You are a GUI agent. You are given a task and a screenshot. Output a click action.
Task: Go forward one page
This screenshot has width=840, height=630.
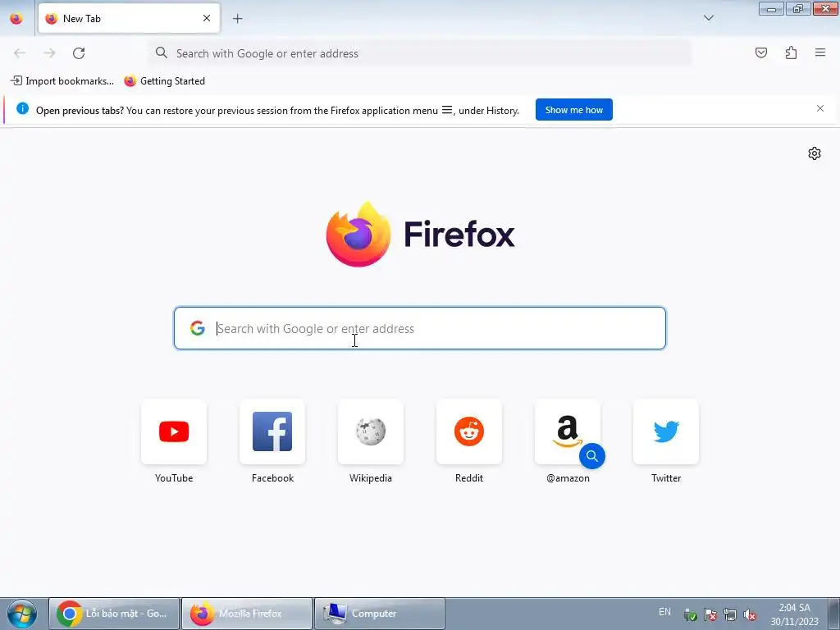(49, 53)
